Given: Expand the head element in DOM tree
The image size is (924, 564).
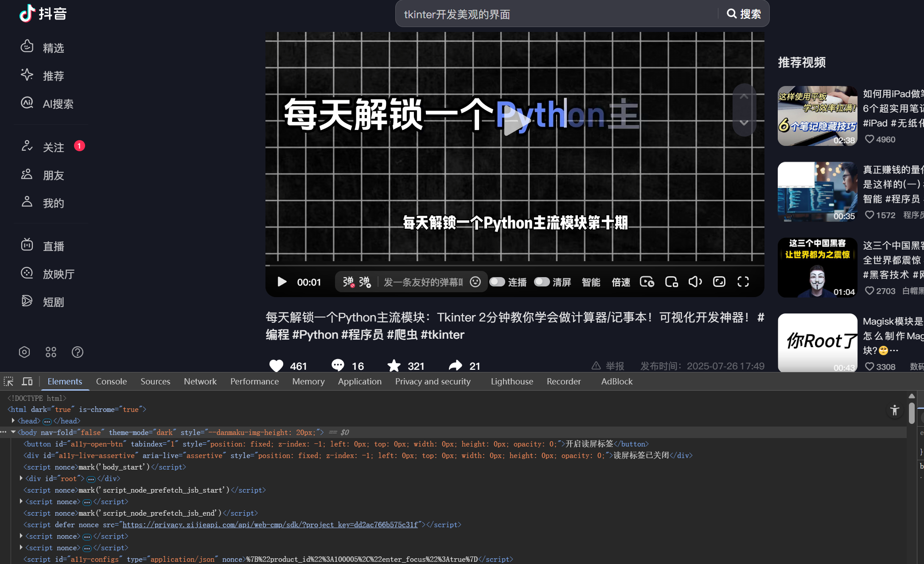Looking at the screenshot, I should click(x=13, y=420).
